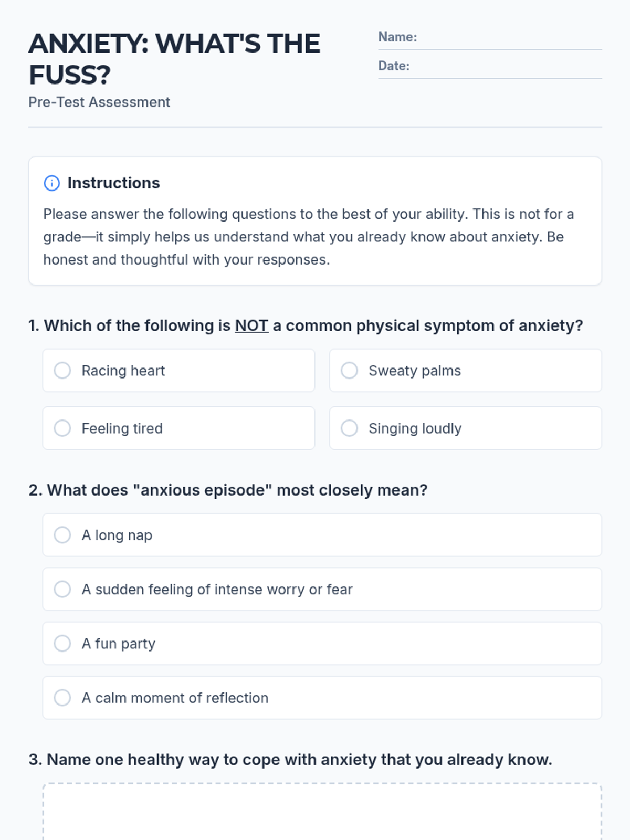Click the Anxiety: What's the Fuss title
This screenshot has height=840, width=630.
(x=174, y=59)
